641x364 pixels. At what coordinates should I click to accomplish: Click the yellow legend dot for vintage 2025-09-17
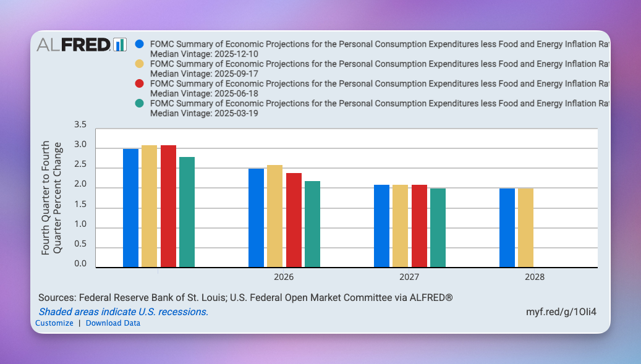coord(139,64)
